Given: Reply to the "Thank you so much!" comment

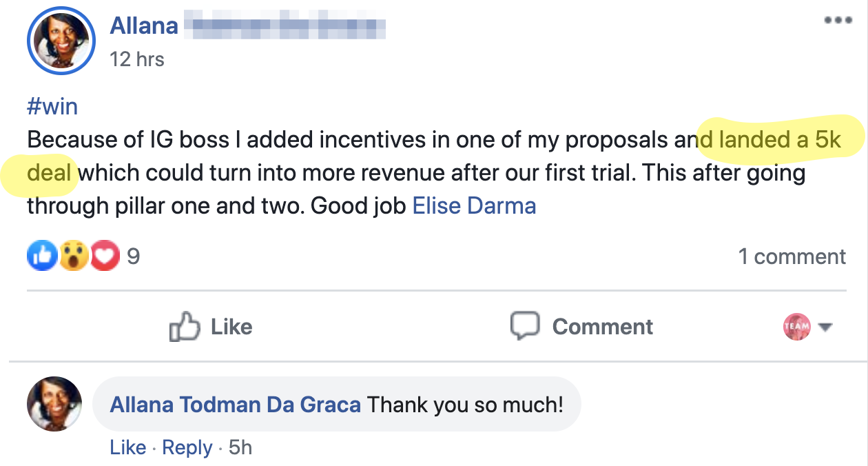Looking at the screenshot, I should [x=187, y=447].
